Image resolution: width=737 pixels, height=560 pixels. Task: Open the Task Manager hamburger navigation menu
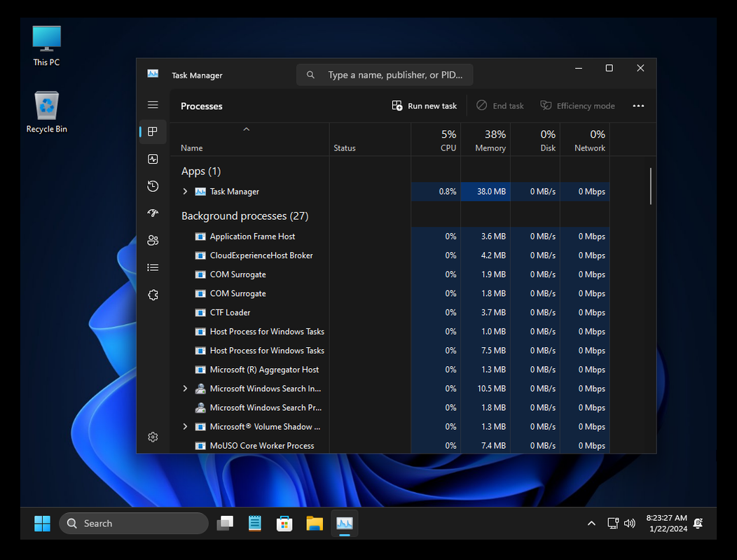[x=153, y=105]
